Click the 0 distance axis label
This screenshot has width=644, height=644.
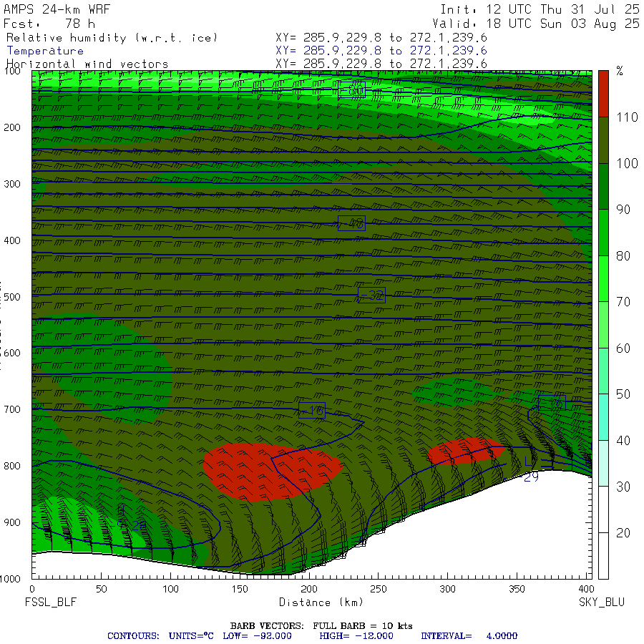[32, 589]
